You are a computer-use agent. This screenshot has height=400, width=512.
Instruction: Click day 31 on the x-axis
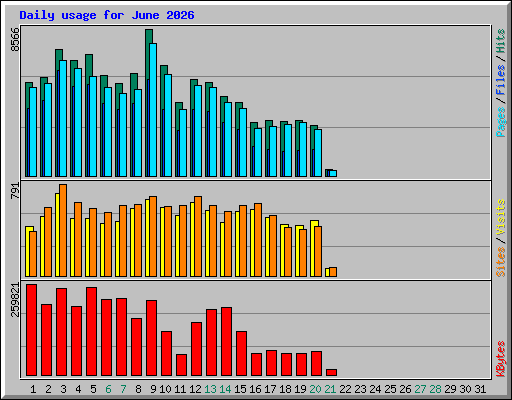(x=480, y=389)
